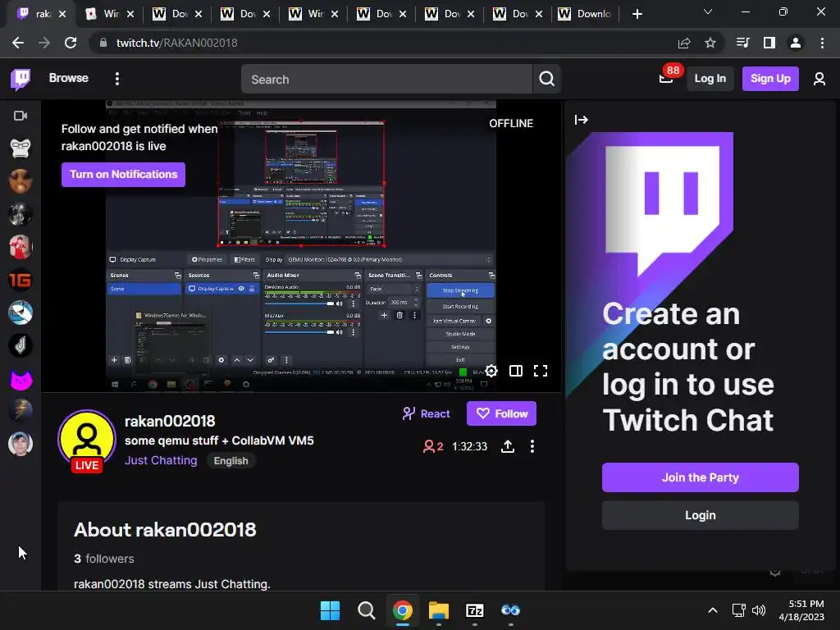The width and height of the screenshot is (840, 630).
Task: Collapse the chat panel with arrow icon
Action: coord(582,120)
